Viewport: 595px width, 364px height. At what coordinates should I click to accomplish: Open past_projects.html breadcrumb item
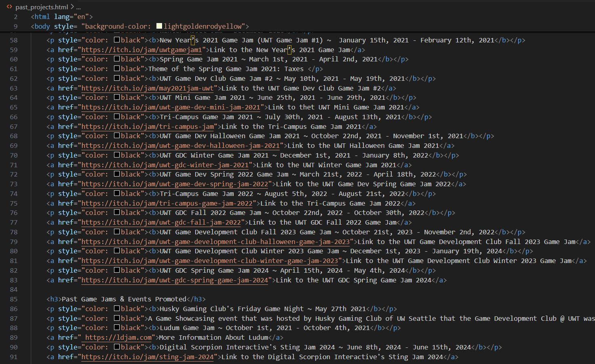coord(42,7)
